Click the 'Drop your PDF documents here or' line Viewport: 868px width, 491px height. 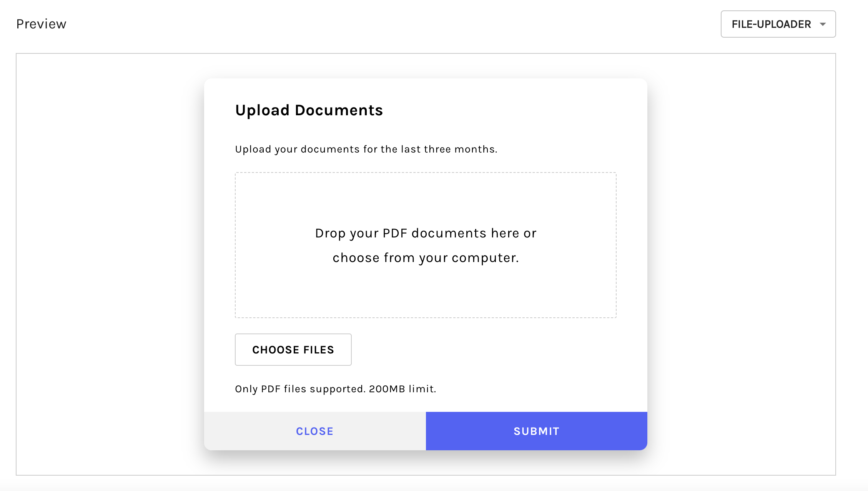426,233
